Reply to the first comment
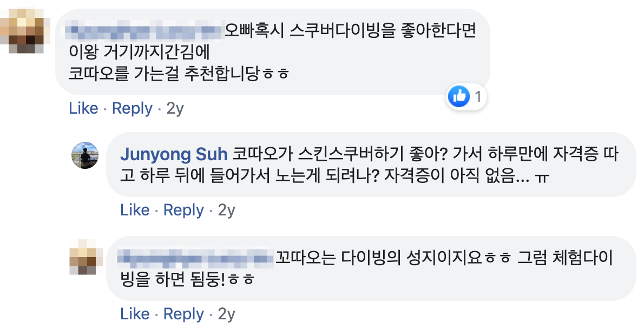Image resolution: width=644 pixels, height=328 pixels. click(132, 108)
